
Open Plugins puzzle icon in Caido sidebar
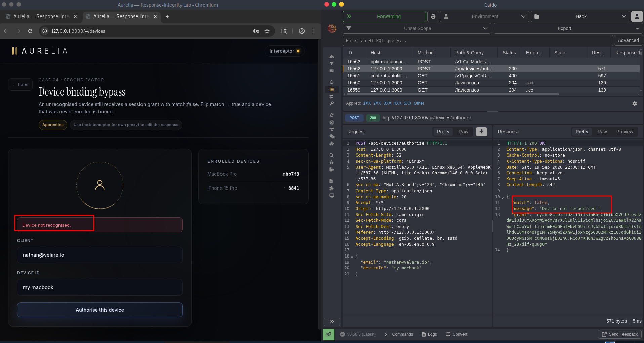pos(332,188)
